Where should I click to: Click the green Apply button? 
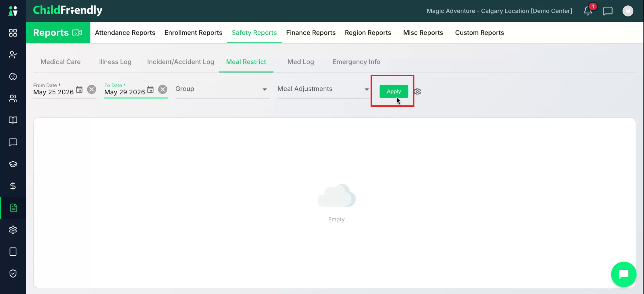pyautogui.click(x=394, y=92)
